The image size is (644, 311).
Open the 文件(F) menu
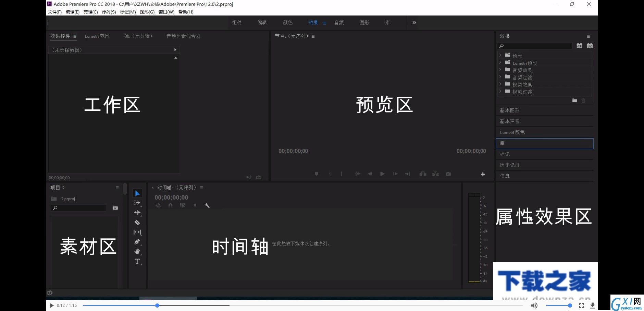click(x=55, y=12)
